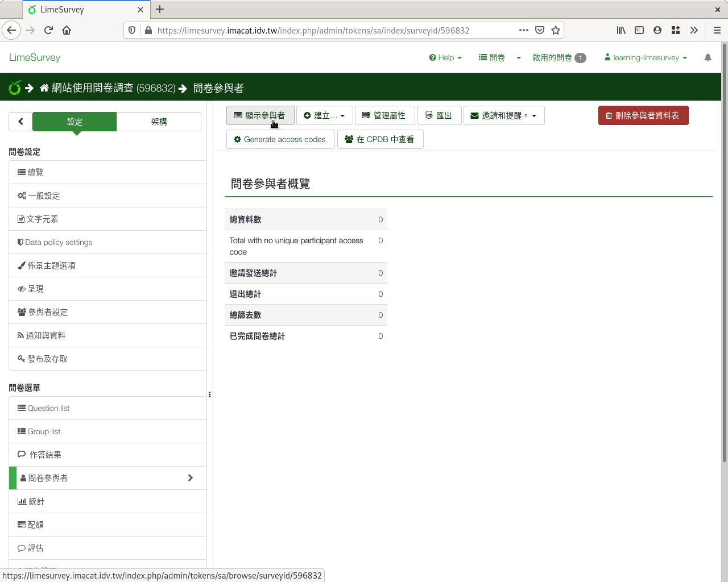Open 參與者設定 in the sidebar
This screenshot has height=582, width=728.
tap(107, 312)
